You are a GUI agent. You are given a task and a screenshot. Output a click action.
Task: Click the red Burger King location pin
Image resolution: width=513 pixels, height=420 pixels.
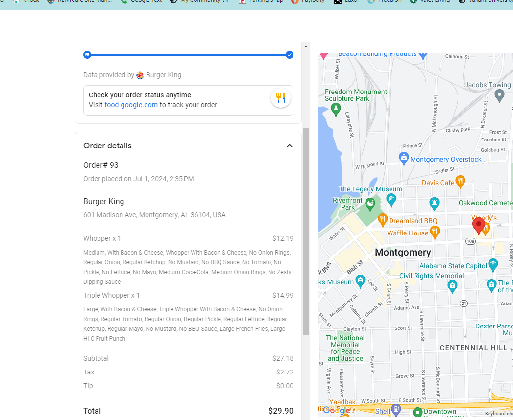478,226
